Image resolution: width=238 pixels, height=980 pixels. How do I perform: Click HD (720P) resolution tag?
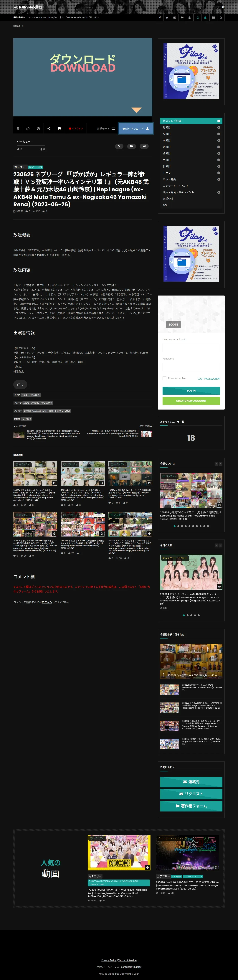click(x=26, y=419)
